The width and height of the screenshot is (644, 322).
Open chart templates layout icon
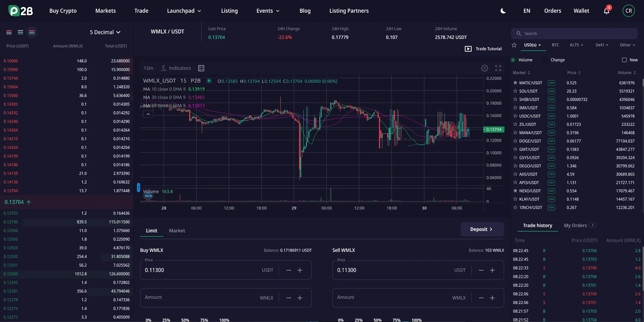click(201, 68)
